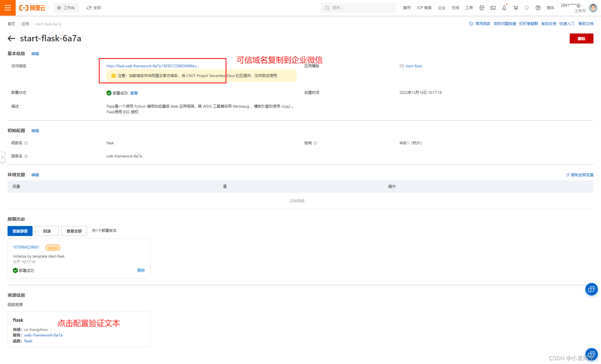Screen dimensions: 601x364
Task: Show help for 服务名
Action: click(26, 156)
